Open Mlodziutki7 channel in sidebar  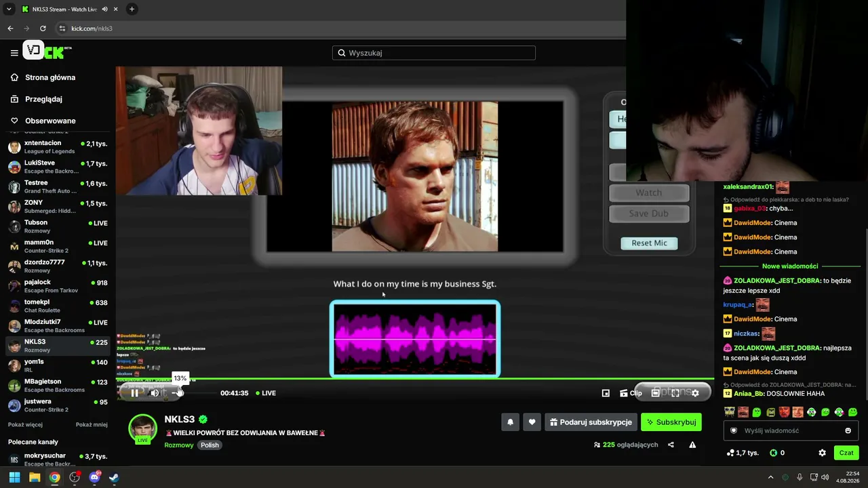58,325
